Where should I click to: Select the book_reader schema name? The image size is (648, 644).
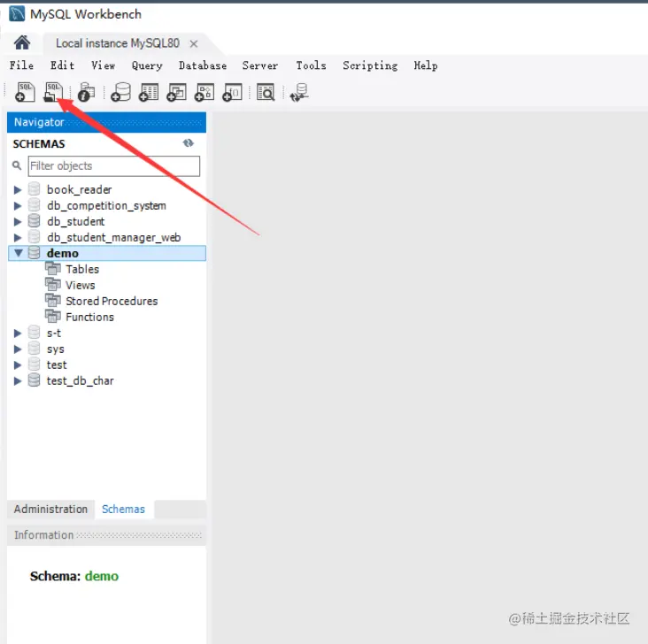(x=80, y=189)
